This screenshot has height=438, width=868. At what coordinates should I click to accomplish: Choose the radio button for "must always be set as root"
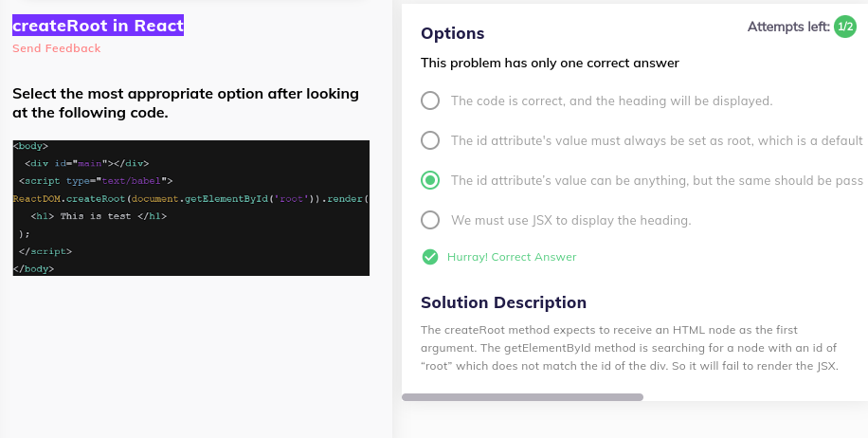[430, 140]
